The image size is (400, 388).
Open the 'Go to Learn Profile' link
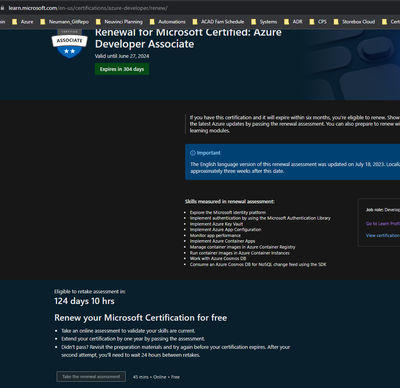click(383, 224)
